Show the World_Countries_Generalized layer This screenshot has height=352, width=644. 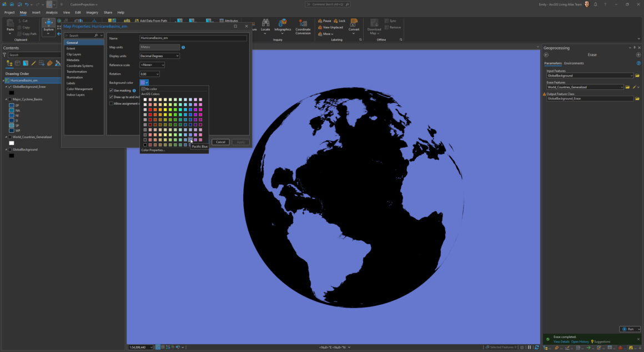[x=10, y=137]
